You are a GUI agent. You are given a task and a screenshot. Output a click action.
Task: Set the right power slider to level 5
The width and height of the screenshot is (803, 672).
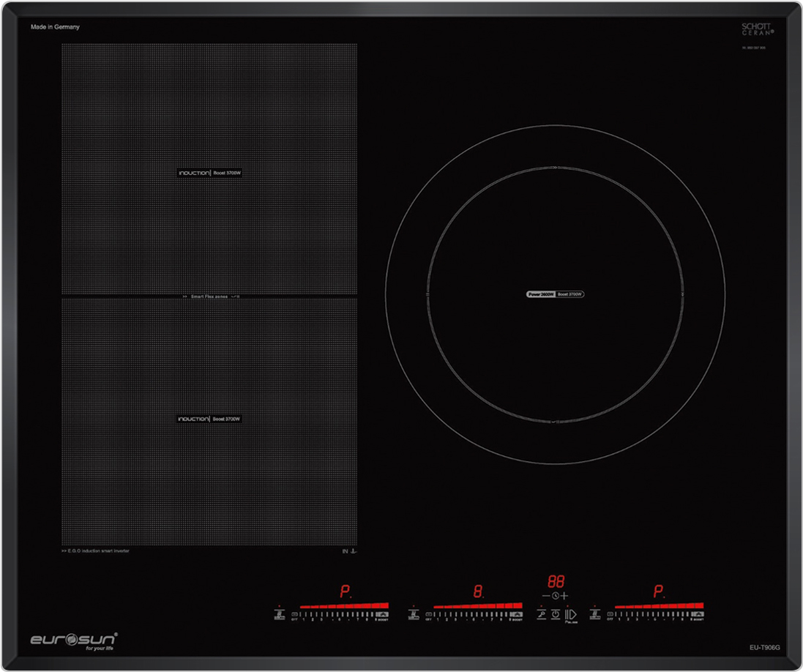(656, 615)
